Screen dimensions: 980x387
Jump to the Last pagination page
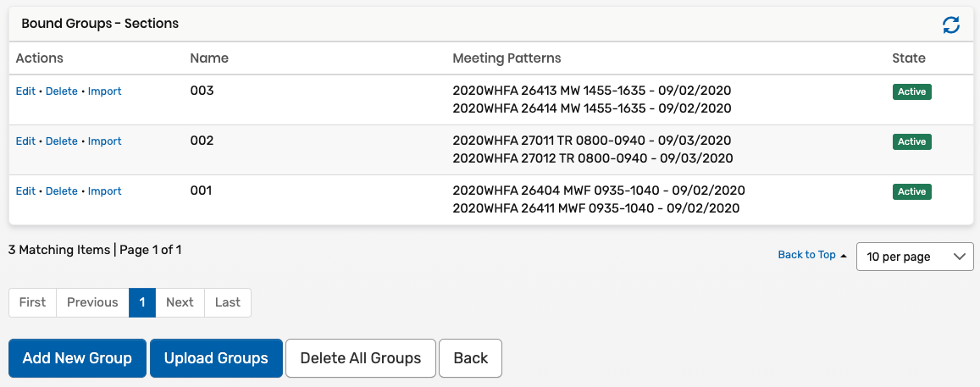pos(228,302)
